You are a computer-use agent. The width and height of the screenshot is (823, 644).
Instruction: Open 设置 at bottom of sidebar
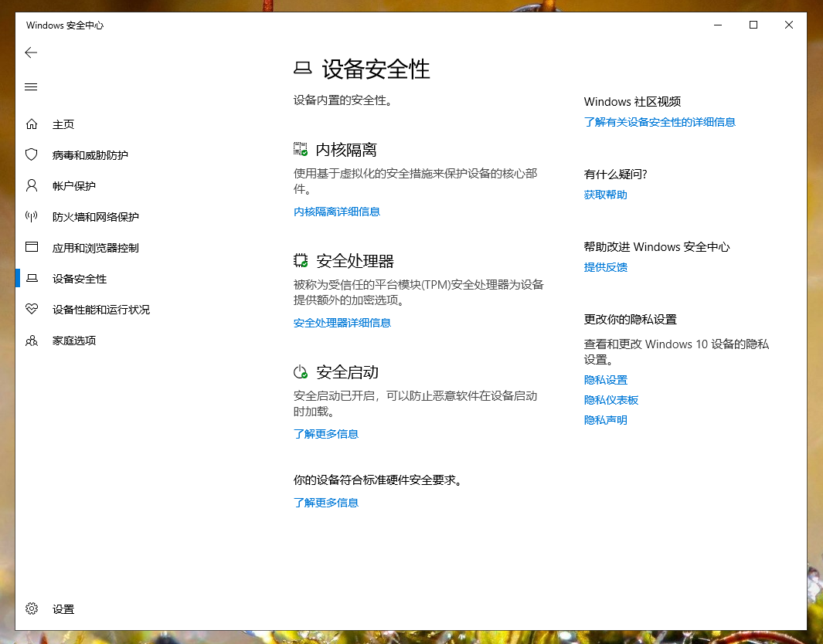(63, 609)
